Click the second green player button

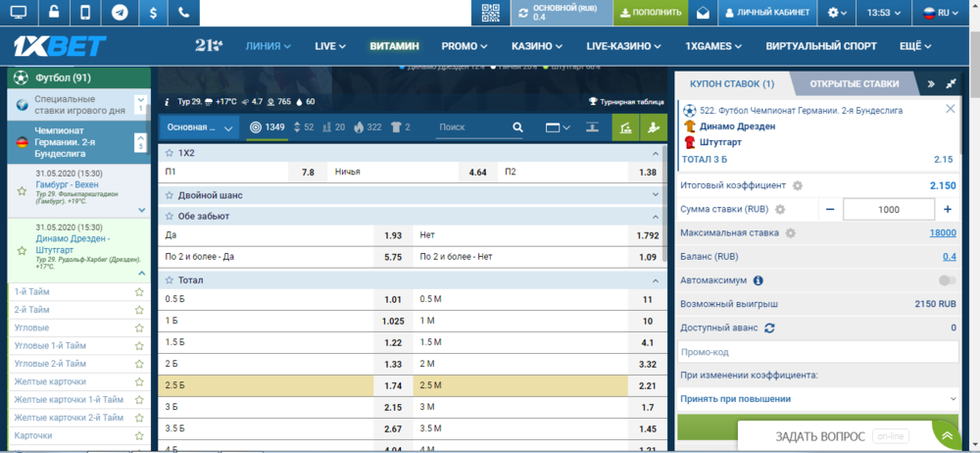click(x=653, y=127)
